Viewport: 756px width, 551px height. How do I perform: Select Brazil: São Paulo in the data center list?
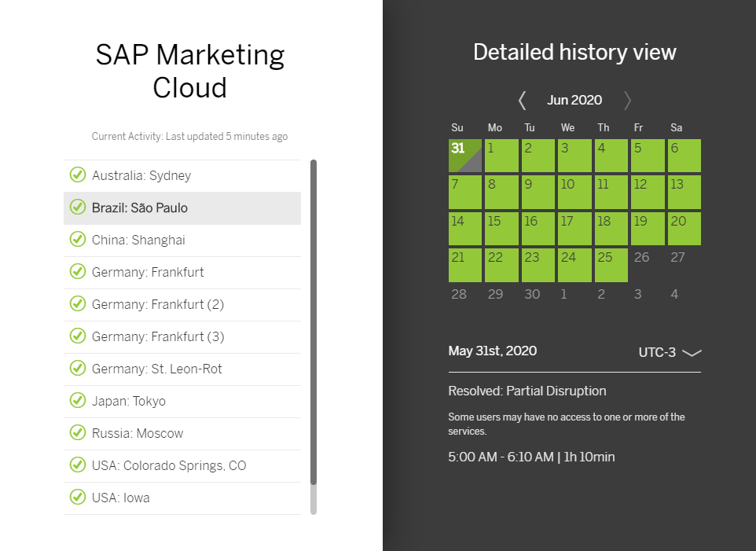(182, 208)
